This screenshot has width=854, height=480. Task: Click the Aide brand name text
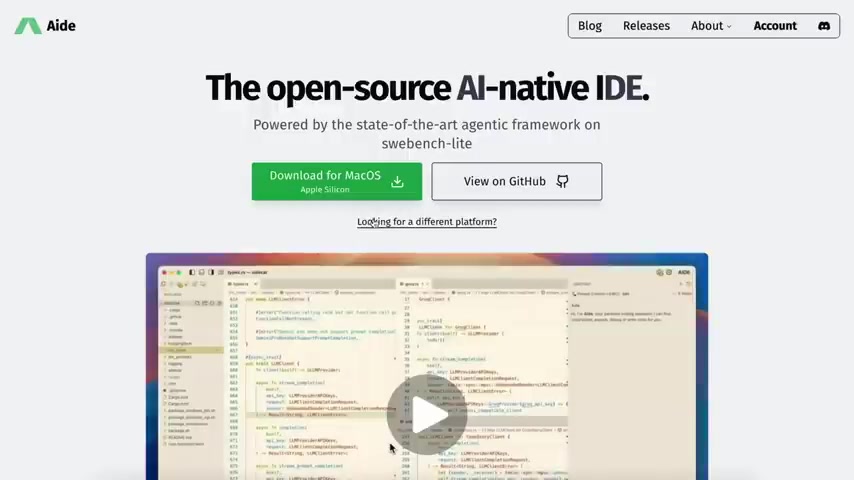tap(61, 26)
